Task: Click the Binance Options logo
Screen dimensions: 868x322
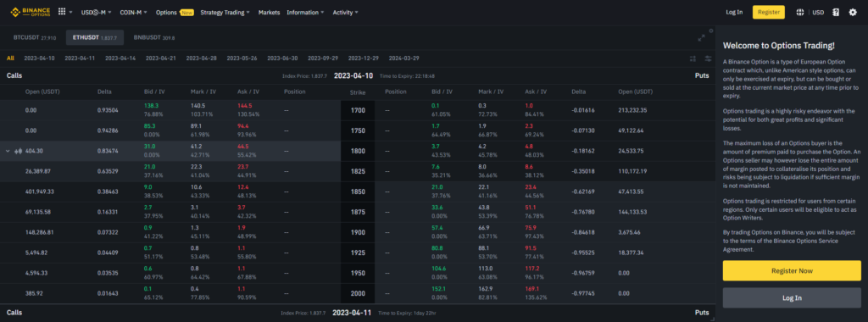Action: pos(31,12)
